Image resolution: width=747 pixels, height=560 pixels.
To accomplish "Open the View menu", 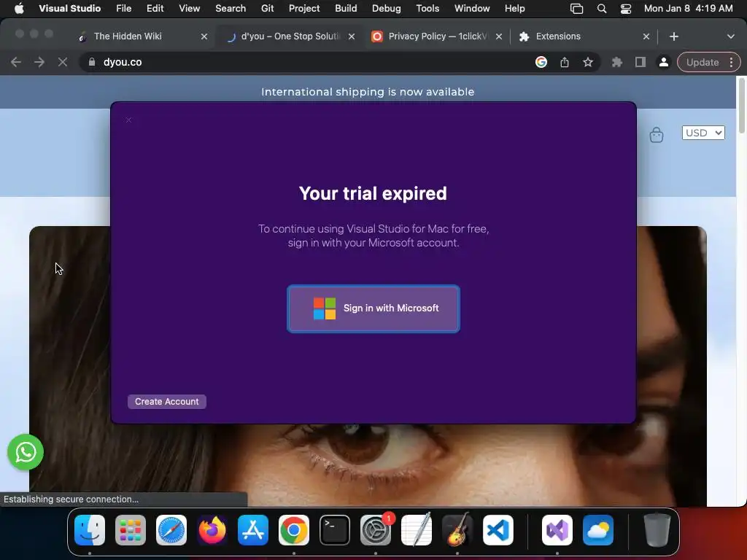I will click(189, 9).
